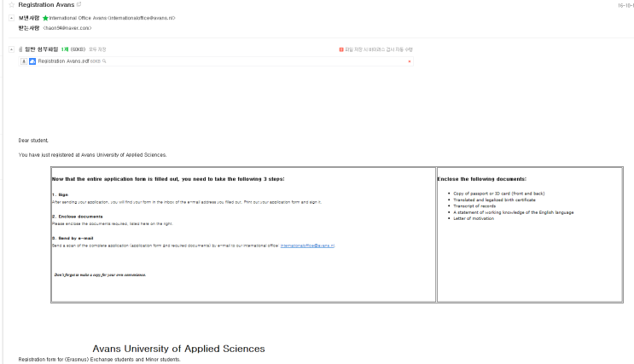Select sender International Office Avans address
The height and width of the screenshot is (364, 634).
coord(112,18)
